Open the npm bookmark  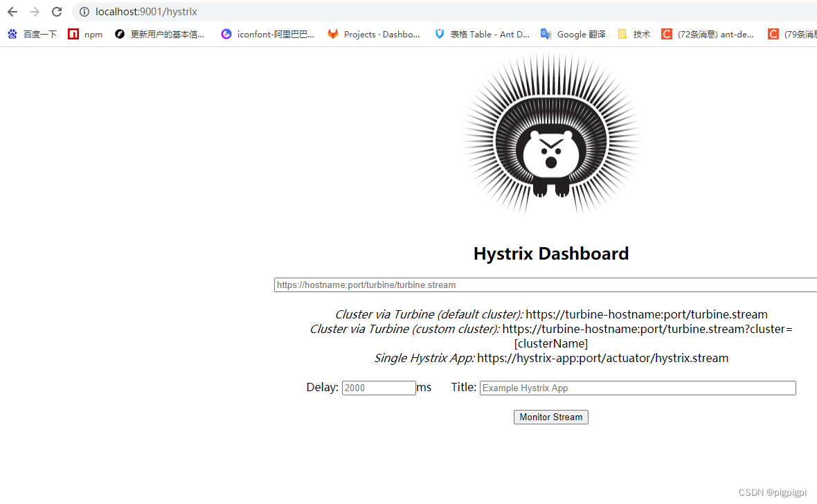[x=85, y=34]
